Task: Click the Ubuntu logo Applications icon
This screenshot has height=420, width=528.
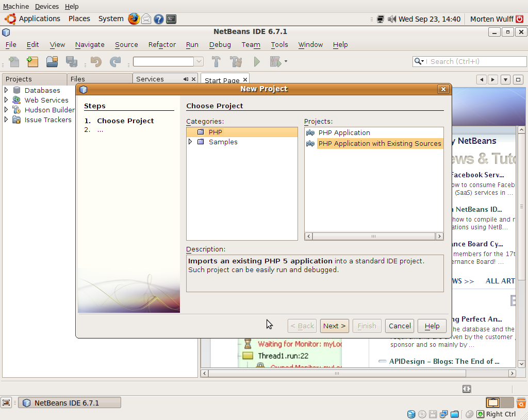Action: click(x=10, y=19)
